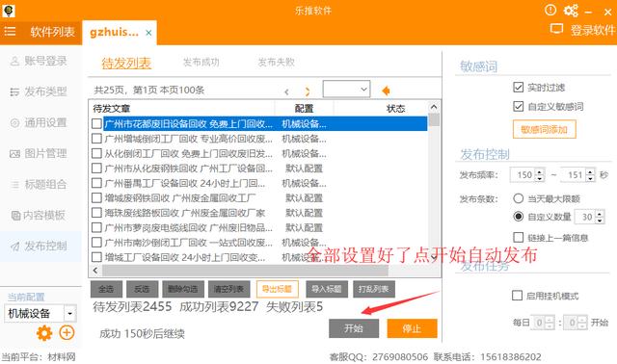
Task: Open 发布类型 in sidebar
Action: pos(39,91)
